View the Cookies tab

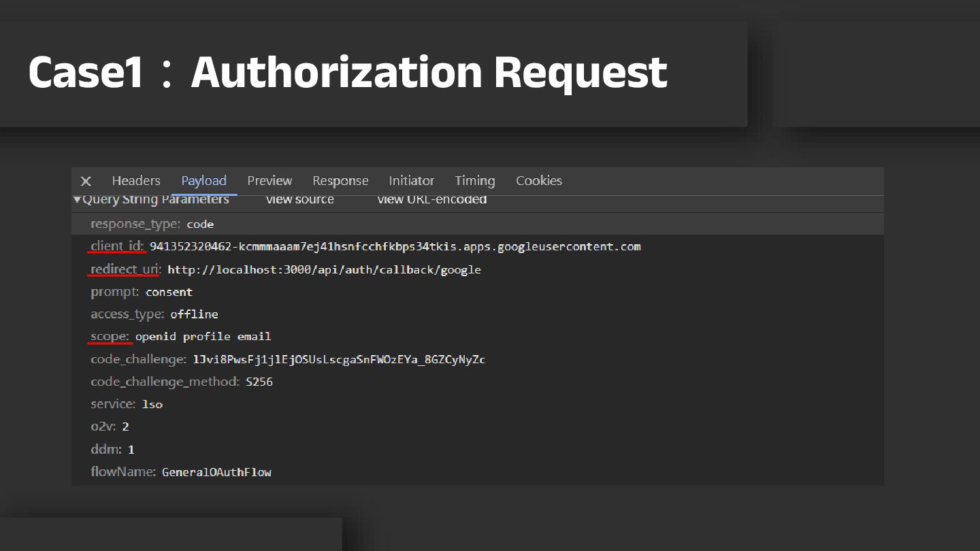pyautogui.click(x=538, y=181)
